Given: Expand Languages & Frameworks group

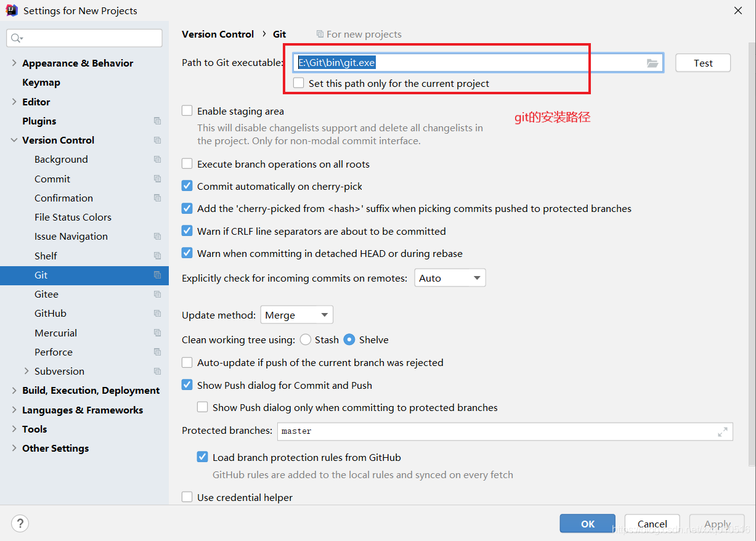Looking at the screenshot, I should (x=14, y=410).
